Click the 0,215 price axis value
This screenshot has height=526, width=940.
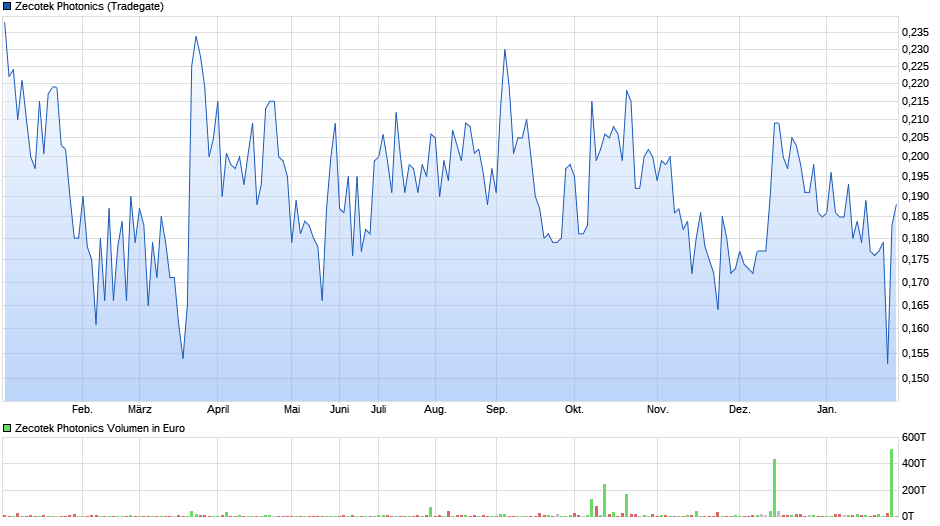click(915, 101)
